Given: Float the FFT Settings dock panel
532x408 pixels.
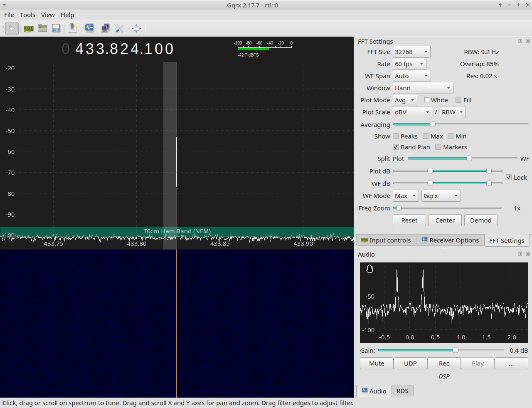Looking at the screenshot, I should pyautogui.click(x=520, y=41).
